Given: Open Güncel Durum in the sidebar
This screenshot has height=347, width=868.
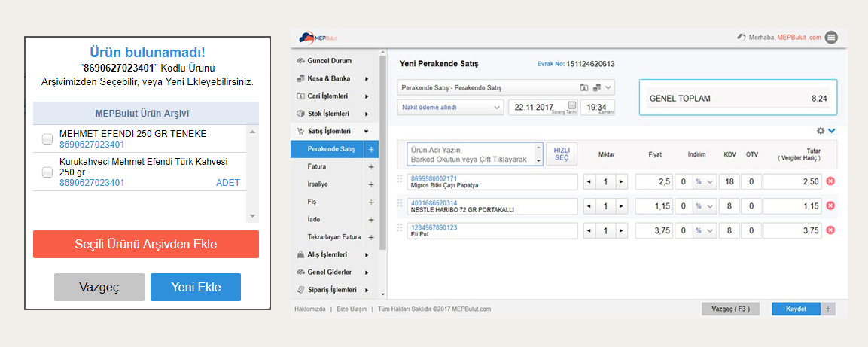Looking at the screenshot, I should coord(330,61).
